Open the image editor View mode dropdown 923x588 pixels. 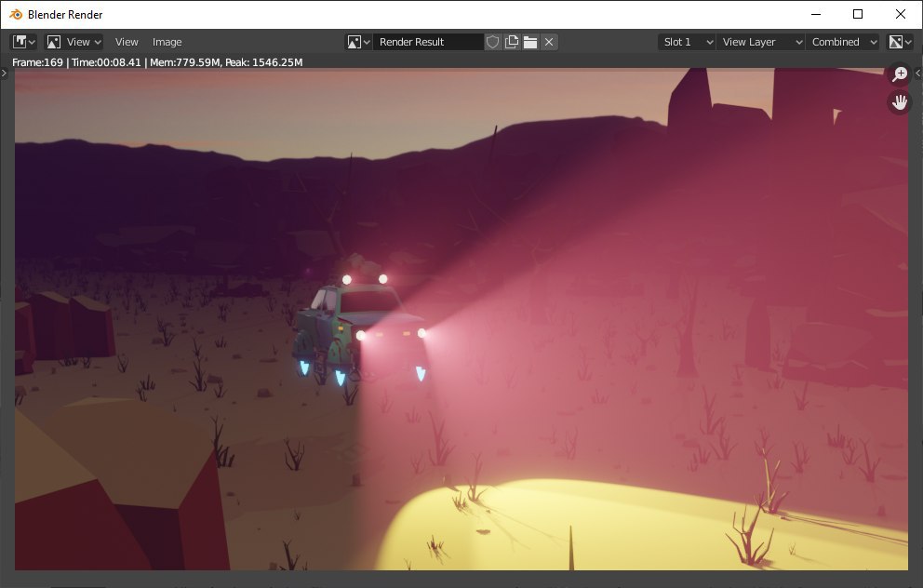pyautogui.click(x=74, y=42)
